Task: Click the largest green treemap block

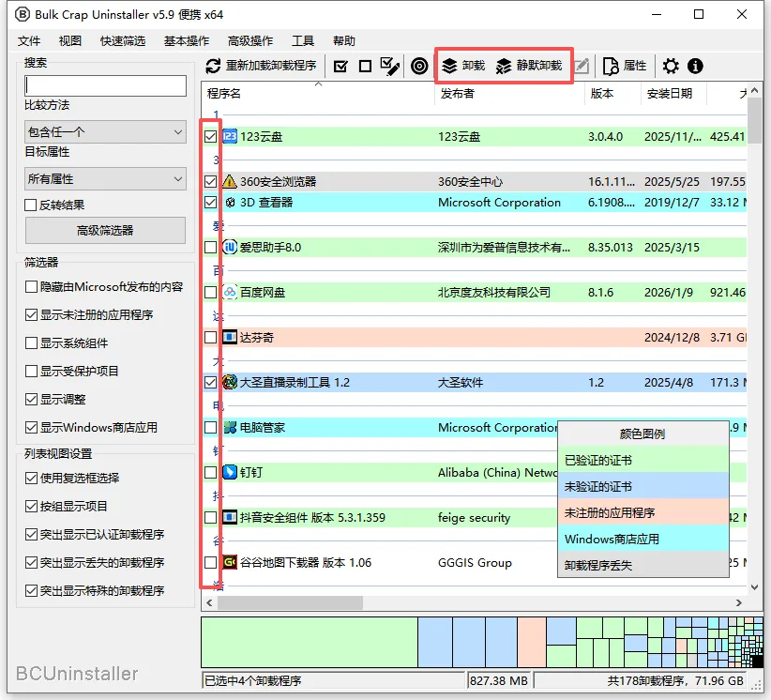Action: click(310, 643)
